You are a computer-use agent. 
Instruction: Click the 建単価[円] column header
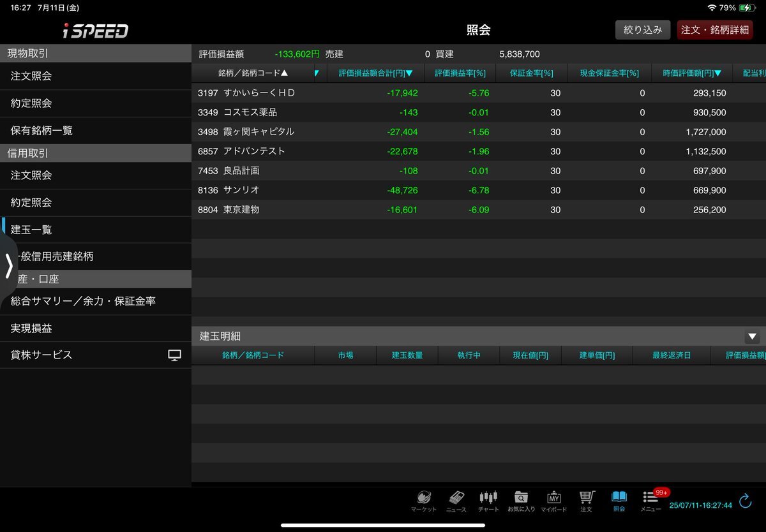[597, 355]
